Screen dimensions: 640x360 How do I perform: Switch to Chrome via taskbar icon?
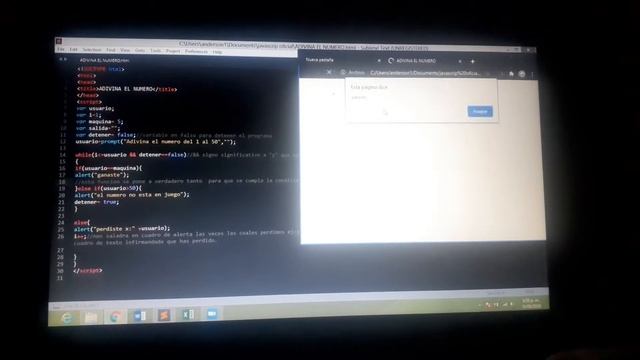click(115, 316)
